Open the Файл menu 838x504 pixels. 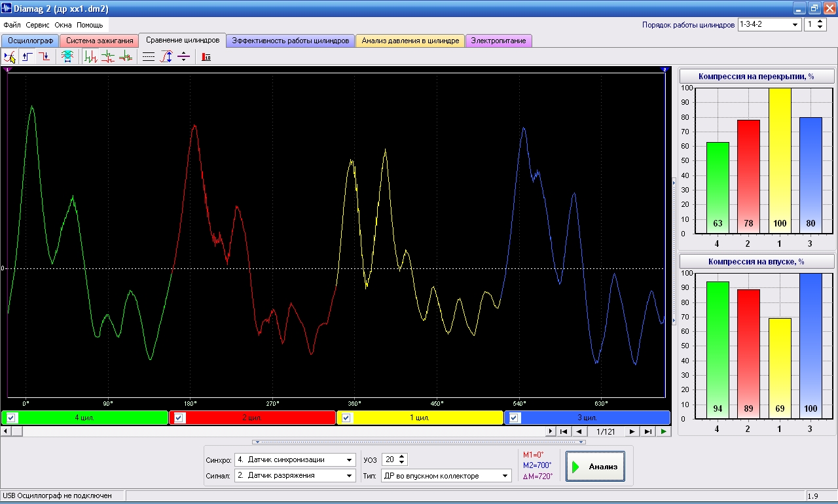tap(12, 25)
